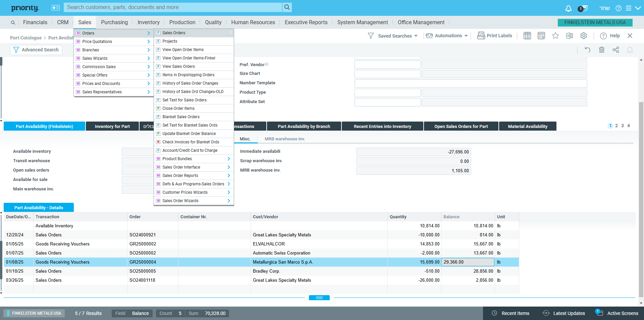
Task: Click the Pref. Vendor input field
Action: [x=387, y=65]
